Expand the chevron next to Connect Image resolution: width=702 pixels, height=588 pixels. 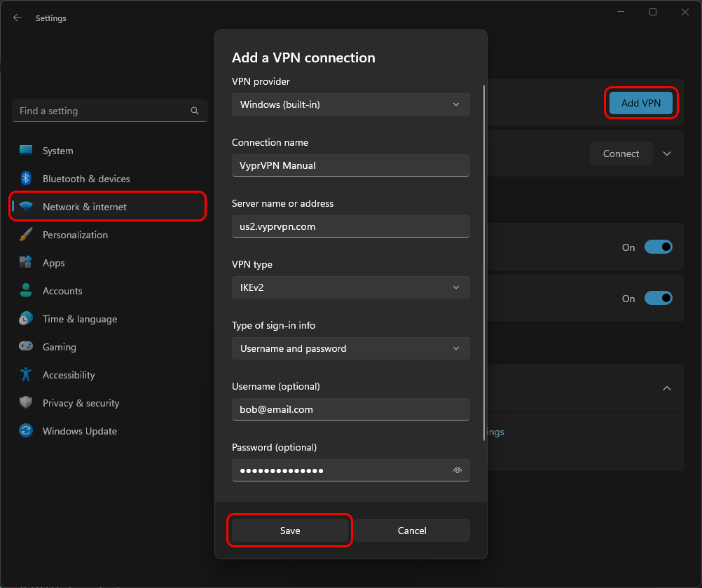(667, 153)
